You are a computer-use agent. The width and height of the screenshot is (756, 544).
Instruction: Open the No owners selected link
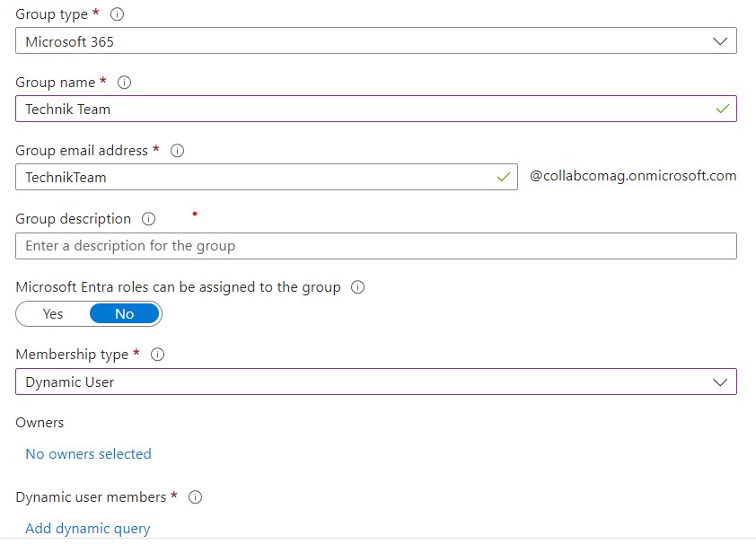click(x=88, y=454)
